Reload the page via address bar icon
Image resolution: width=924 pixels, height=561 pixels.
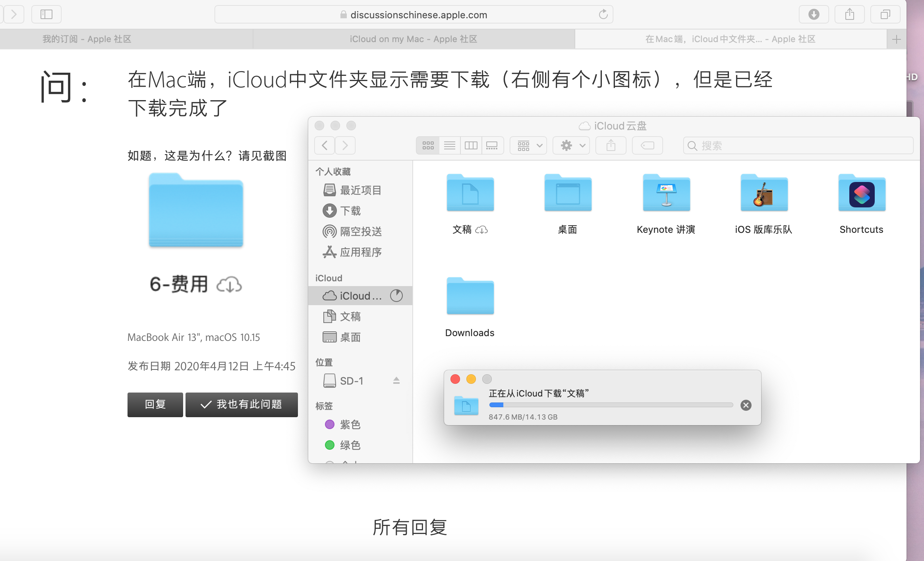pyautogui.click(x=603, y=15)
